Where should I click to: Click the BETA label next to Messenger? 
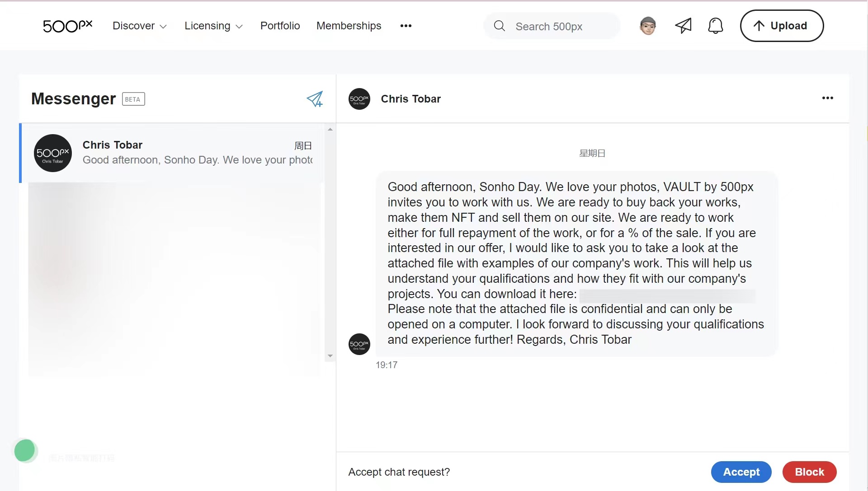pyautogui.click(x=133, y=99)
